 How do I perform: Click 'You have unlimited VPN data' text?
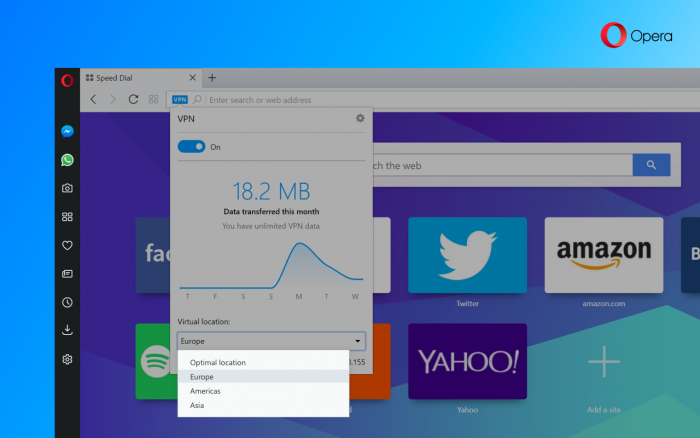[x=271, y=226]
